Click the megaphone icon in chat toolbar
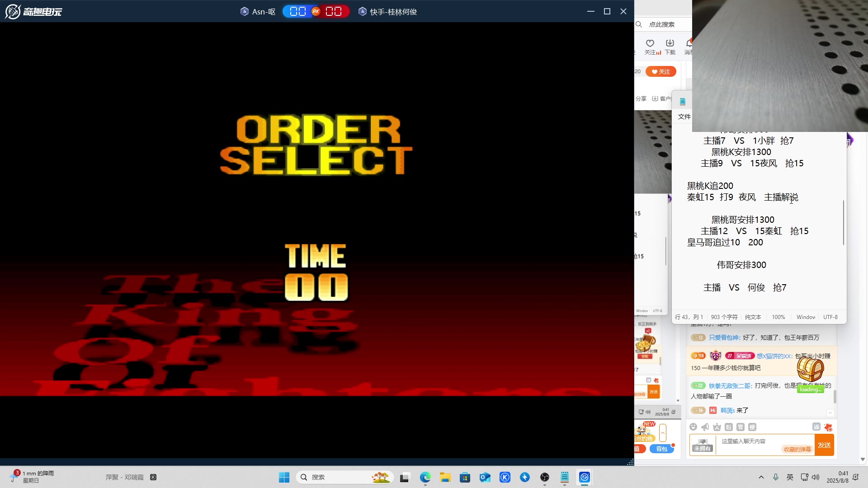This screenshot has width=868, height=488. [705, 427]
